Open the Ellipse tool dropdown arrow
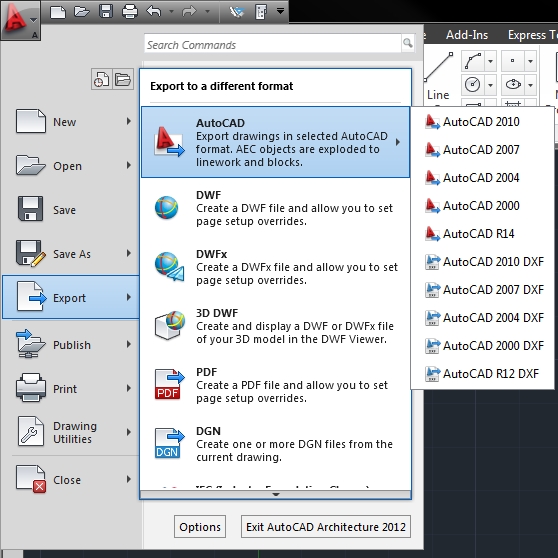 pos(530,85)
